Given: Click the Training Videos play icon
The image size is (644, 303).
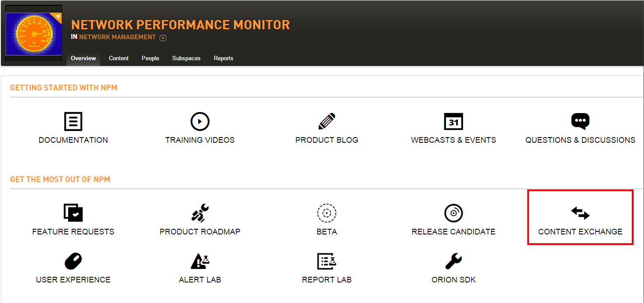Looking at the screenshot, I should pos(200,122).
